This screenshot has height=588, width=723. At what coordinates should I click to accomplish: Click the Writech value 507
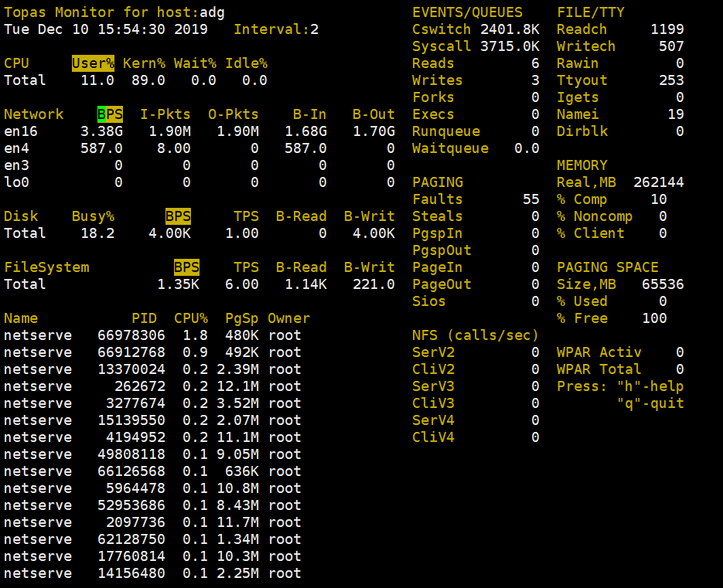click(671, 46)
